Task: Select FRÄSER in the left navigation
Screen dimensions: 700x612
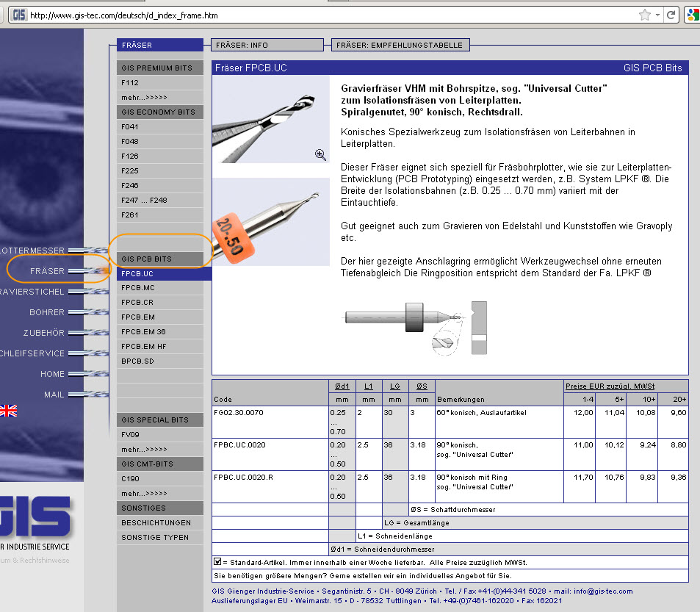Action: coord(47,271)
